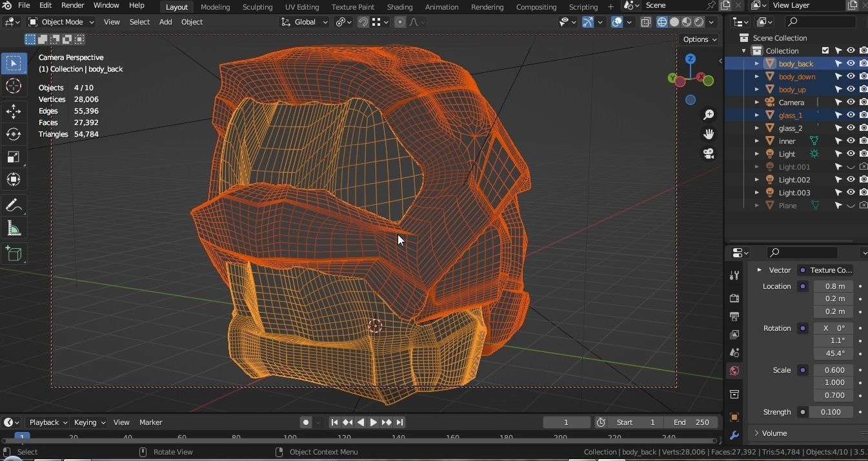Open the Render properties tab
868x461 pixels.
[x=734, y=299]
